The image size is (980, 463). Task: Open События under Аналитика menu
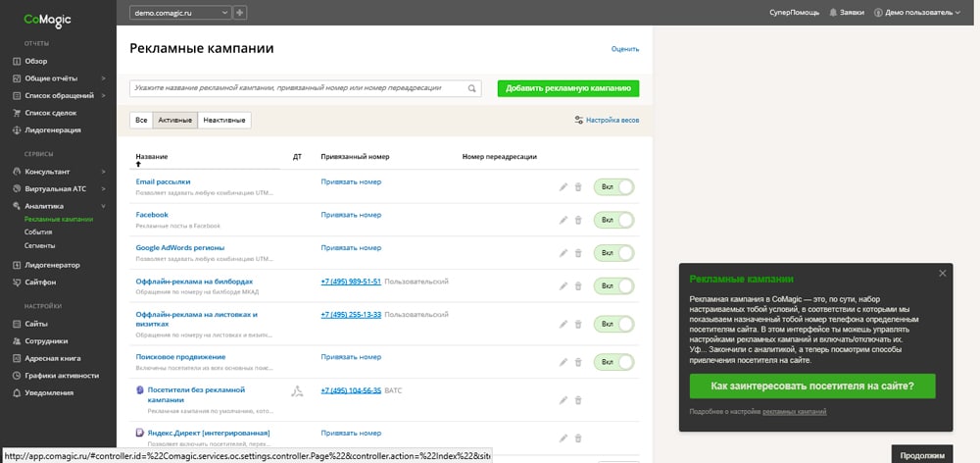click(39, 231)
